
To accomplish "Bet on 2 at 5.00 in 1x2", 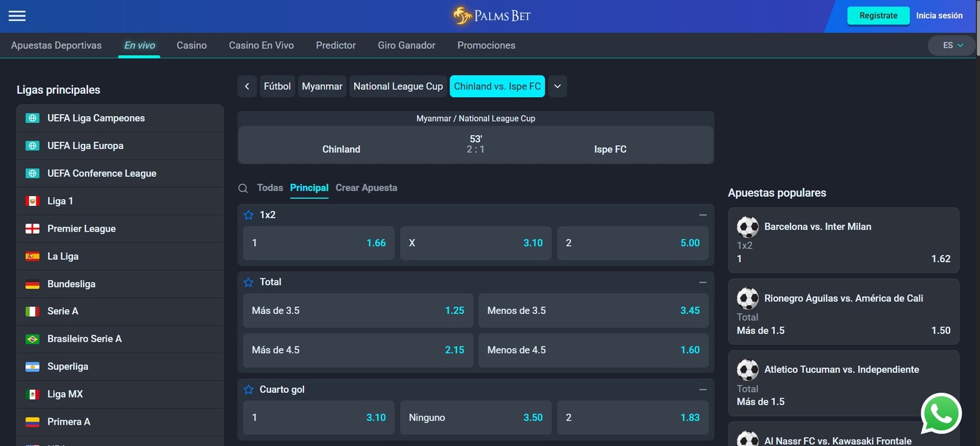I will [633, 243].
